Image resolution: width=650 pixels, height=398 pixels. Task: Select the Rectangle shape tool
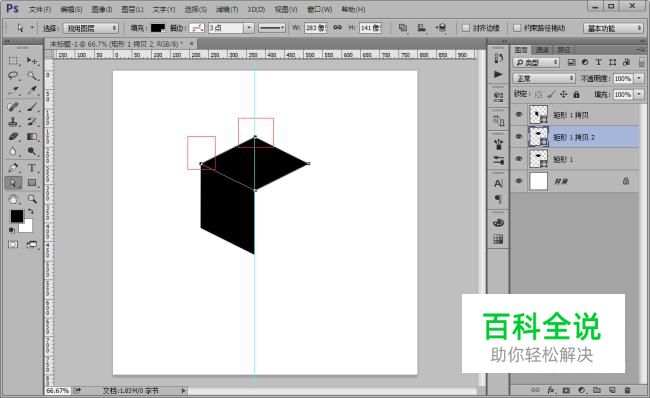[x=32, y=183]
